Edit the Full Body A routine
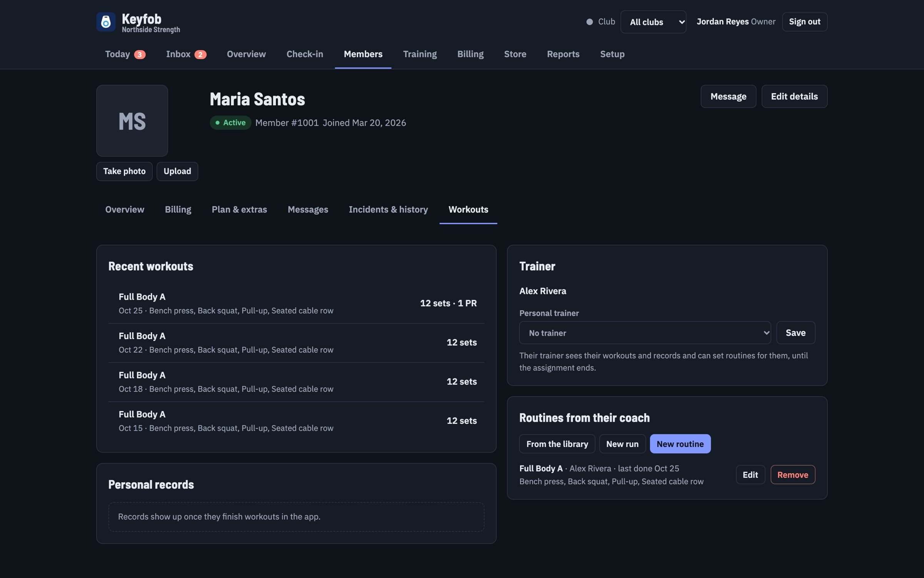Viewport: 924px width, 578px height. pyautogui.click(x=750, y=475)
